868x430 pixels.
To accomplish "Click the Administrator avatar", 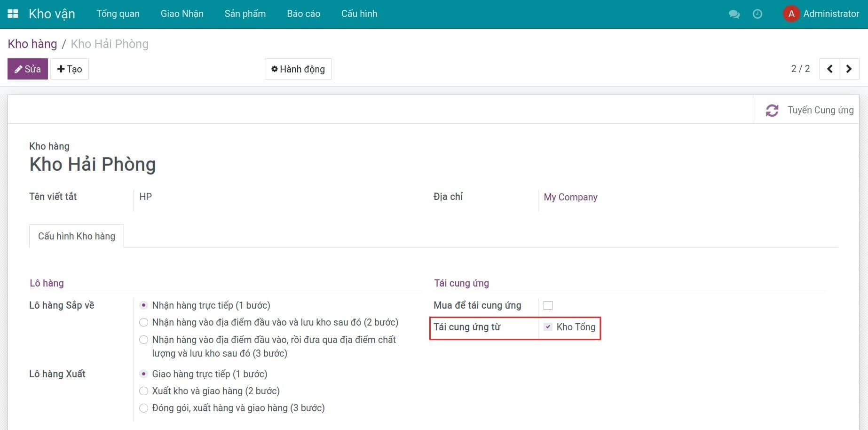I will point(791,14).
